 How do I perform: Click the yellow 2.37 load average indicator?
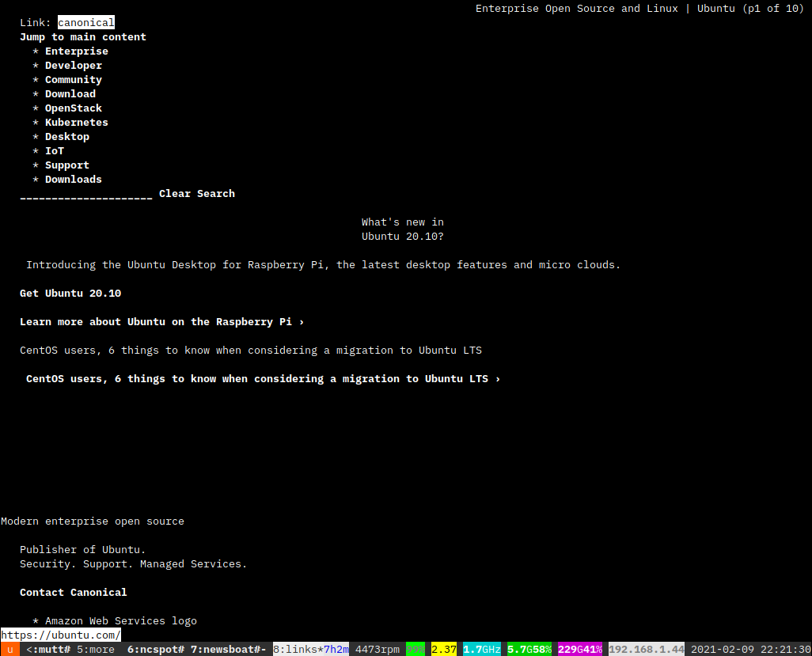[444, 649]
